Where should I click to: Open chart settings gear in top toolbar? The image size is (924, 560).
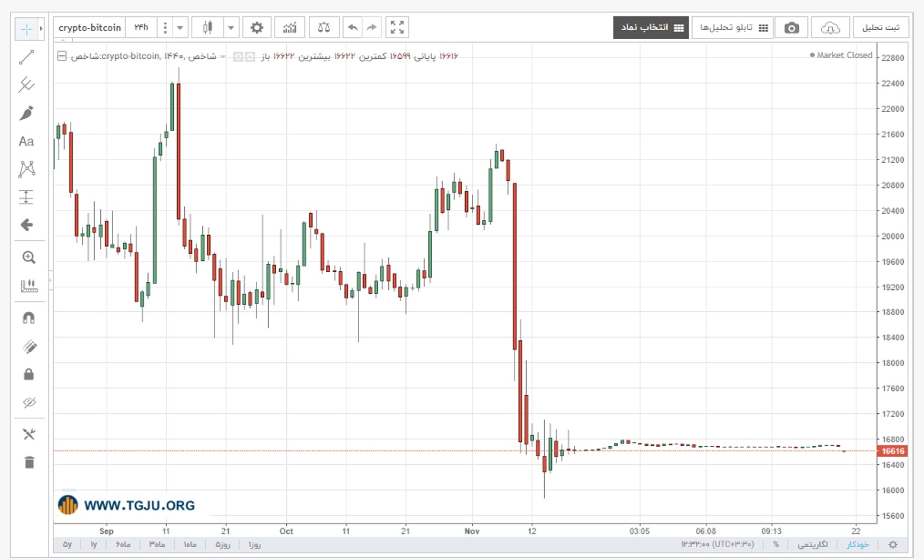(x=257, y=27)
